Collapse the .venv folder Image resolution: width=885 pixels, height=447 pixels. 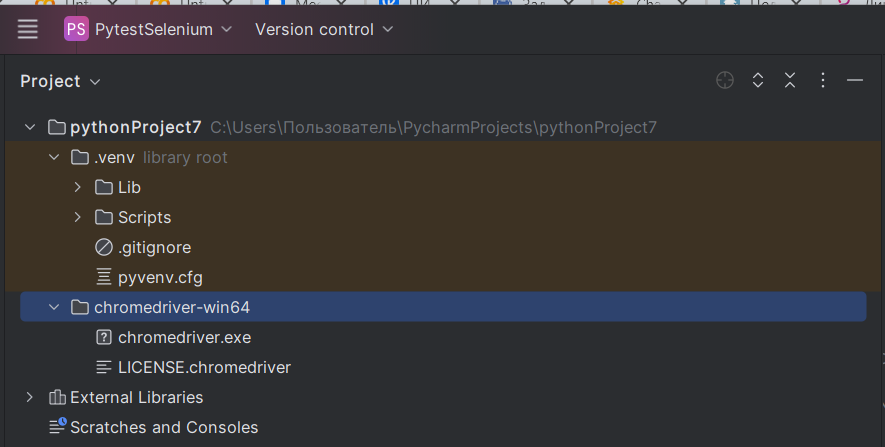tap(54, 157)
